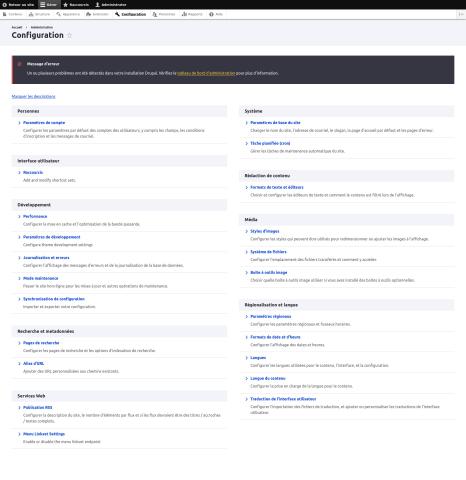466x480 pixels.
Task: Open 'Paramètres de développement'
Action: pos(52,237)
